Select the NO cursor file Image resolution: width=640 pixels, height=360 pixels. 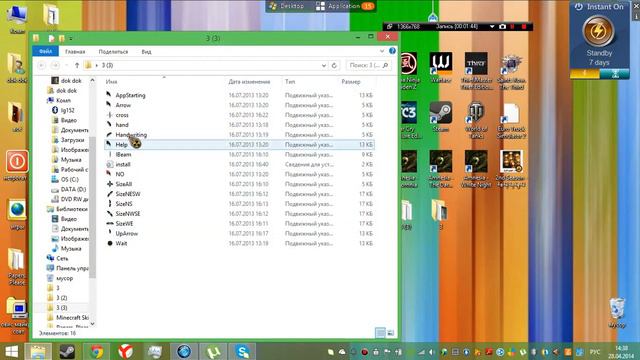click(120, 174)
